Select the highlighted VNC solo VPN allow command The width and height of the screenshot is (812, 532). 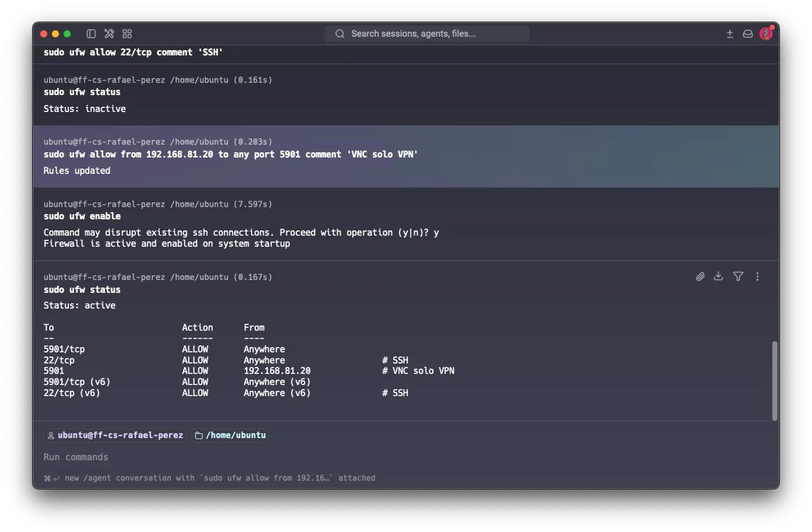(x=231, y=155)
